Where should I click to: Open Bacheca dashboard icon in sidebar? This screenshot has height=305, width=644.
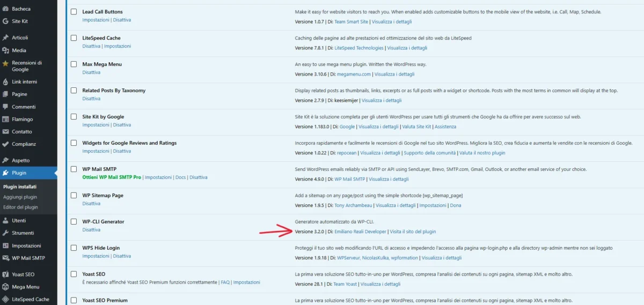pos(5,9)
